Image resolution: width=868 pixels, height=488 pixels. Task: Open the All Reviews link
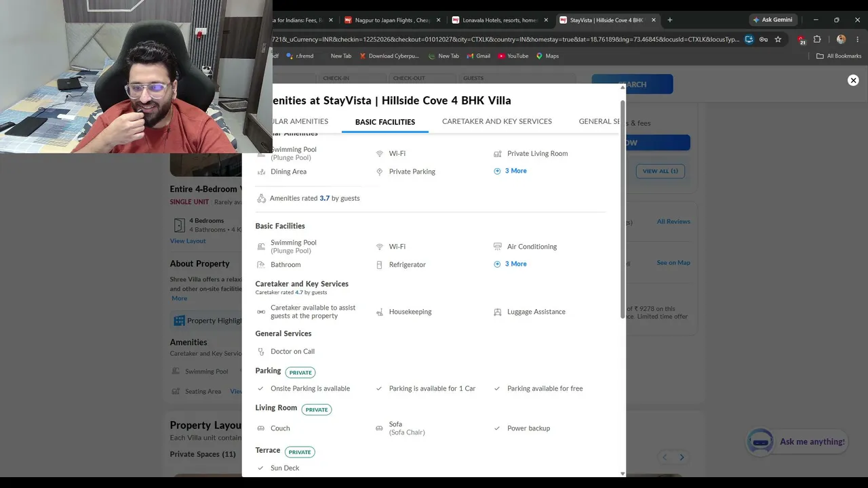tap(673, 222)
